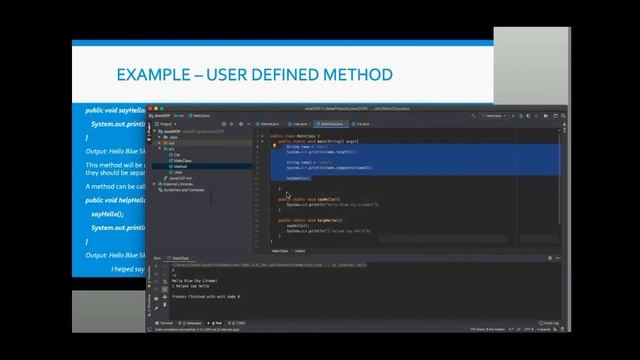
Task: Click the trash clear-all icon in Run panel
Action: point(164,304)
